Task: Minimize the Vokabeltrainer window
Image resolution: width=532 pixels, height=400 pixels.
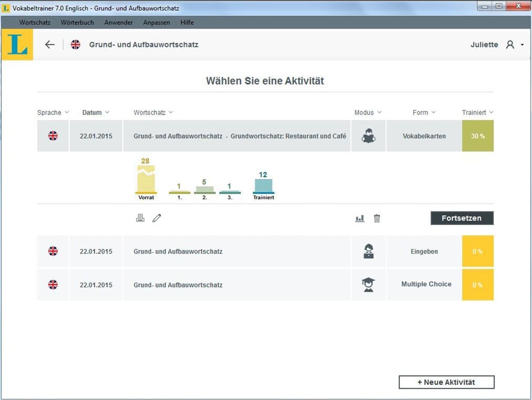Action: point(484,6)
